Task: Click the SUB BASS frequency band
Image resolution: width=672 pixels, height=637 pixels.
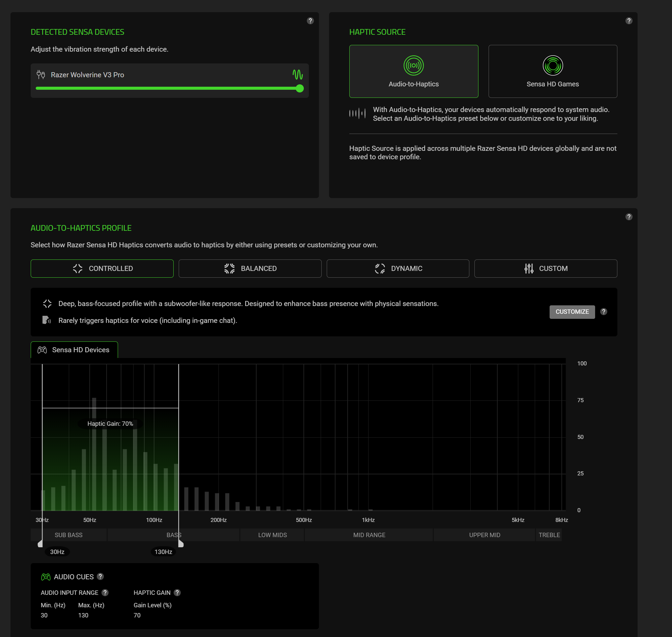Action: (68, 535)
